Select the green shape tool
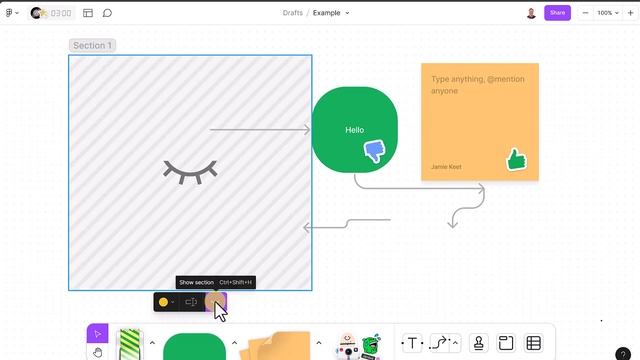This screenshot has height=360, width=640. 194,347
